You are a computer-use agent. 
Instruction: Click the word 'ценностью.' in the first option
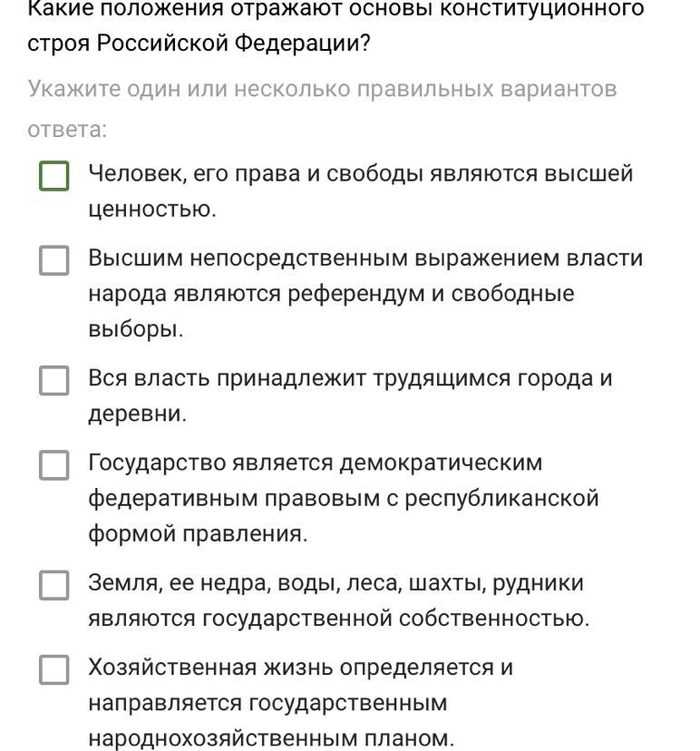[152, 210]
